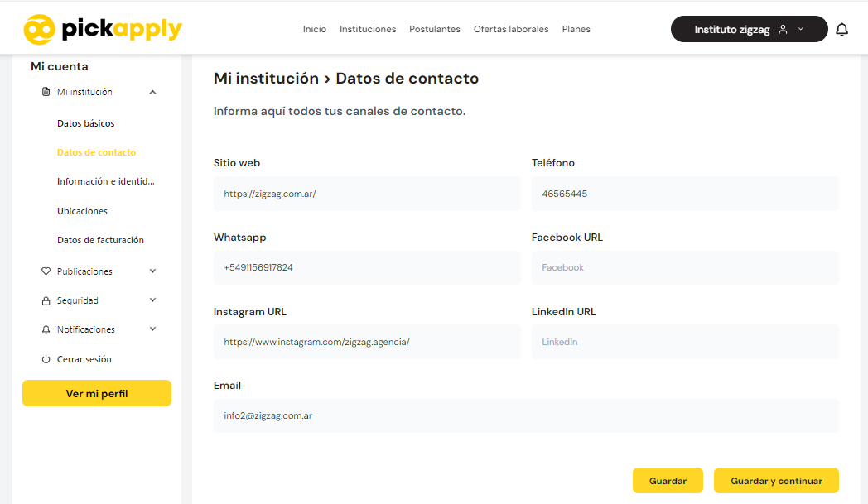The width and height of the screenshot is (868, 504).
Task: Expand the Notificaciones section chevron
Action: pyautogui.click(x=152, y=329)
